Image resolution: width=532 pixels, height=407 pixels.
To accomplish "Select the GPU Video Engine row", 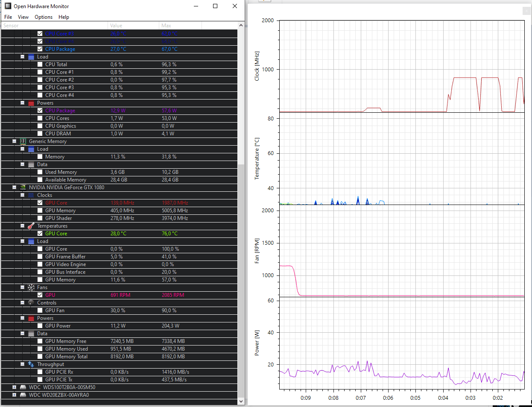I will [x=119, y=264].
